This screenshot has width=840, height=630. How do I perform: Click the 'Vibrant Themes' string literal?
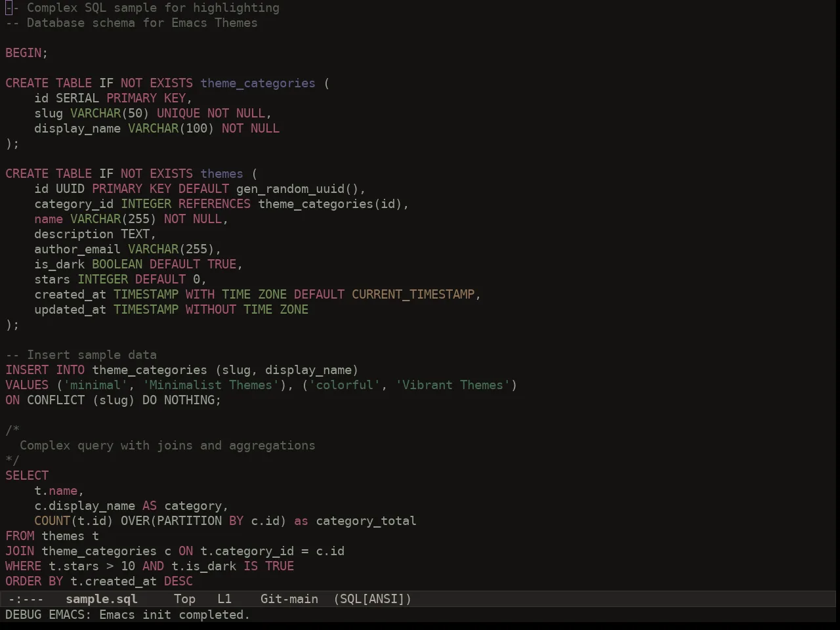[453, 385]
